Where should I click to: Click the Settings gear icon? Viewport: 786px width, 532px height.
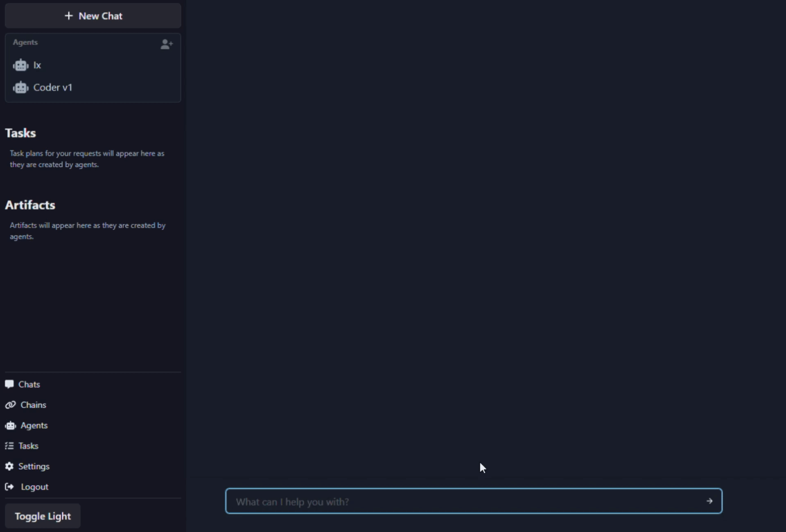(9, 466)
